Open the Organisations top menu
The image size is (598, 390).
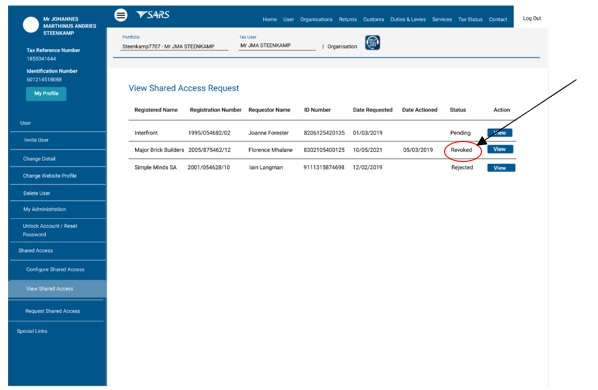tap(316, 19)
